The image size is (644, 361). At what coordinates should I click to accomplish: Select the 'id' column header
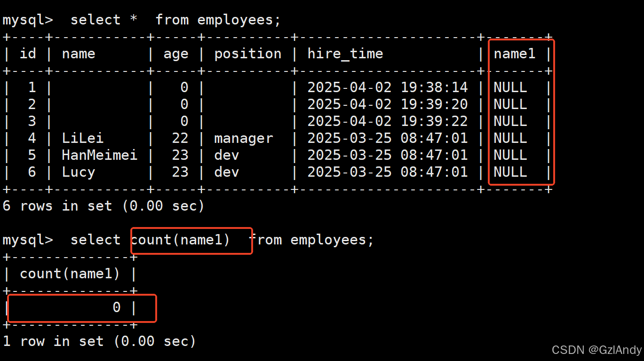pos(28,54)
